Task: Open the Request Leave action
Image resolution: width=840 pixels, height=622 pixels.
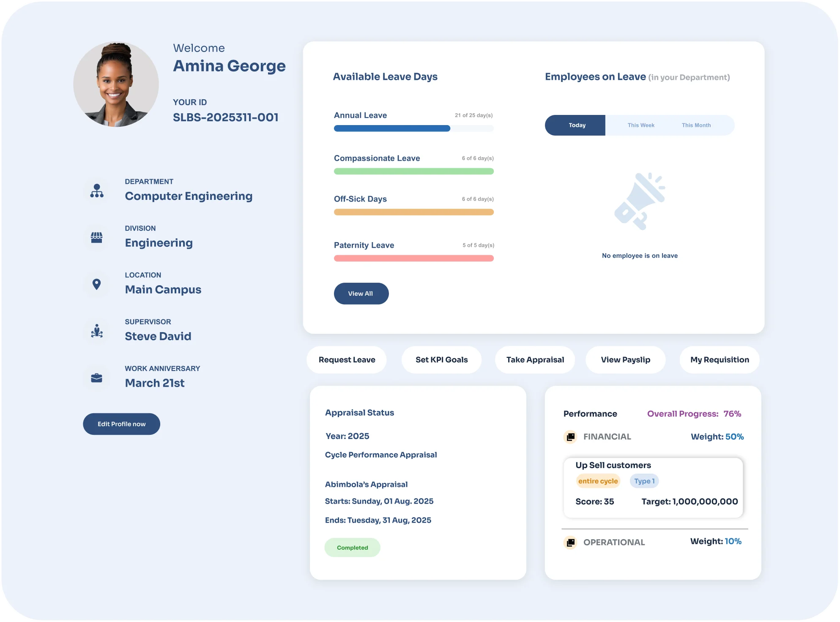Action: click(x=347, y=360)
